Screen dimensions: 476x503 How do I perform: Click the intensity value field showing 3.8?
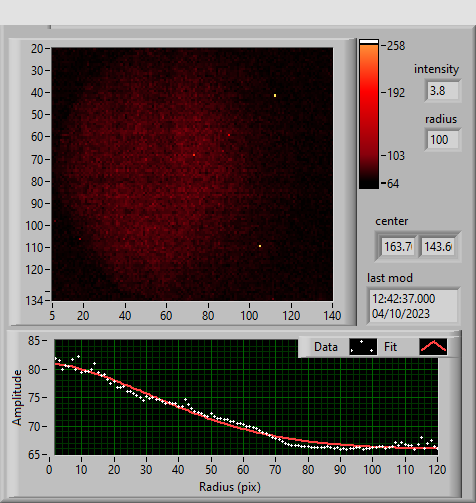point(443,91)
